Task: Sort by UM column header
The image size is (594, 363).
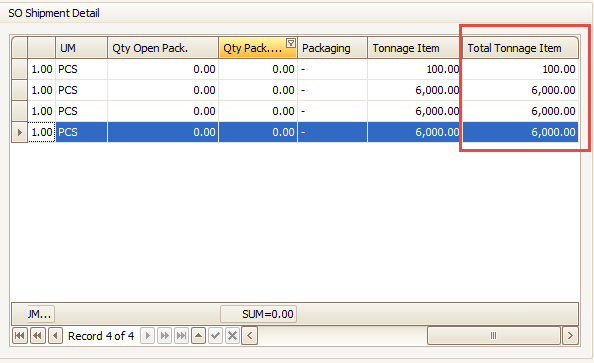Action: point(81,48)
